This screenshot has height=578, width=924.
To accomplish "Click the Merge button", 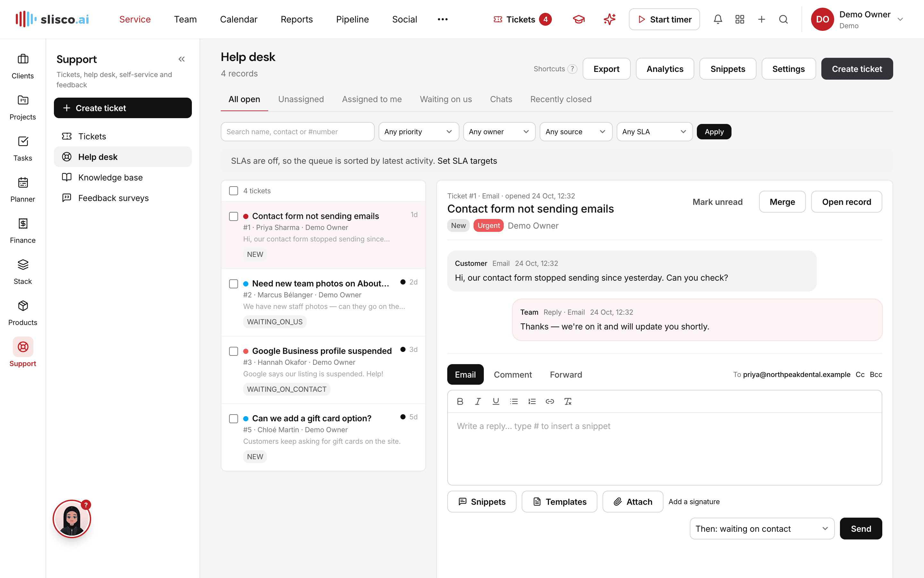I will [782, 202].
